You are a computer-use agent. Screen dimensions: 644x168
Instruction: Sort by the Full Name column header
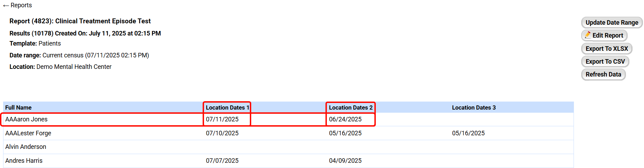pos(18,108)
